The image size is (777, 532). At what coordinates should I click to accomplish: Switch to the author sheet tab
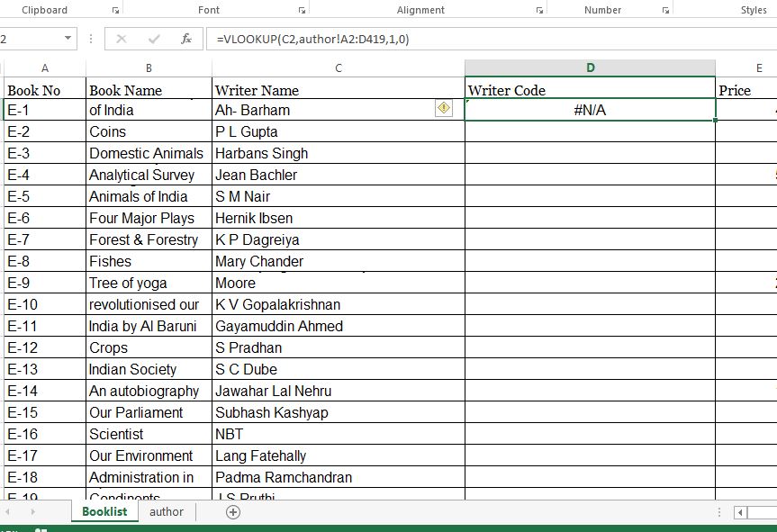pos(167,511)
